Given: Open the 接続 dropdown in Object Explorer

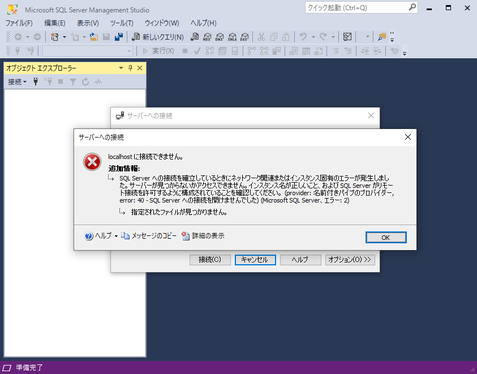Looking at the screenshot, I should 17,82.
